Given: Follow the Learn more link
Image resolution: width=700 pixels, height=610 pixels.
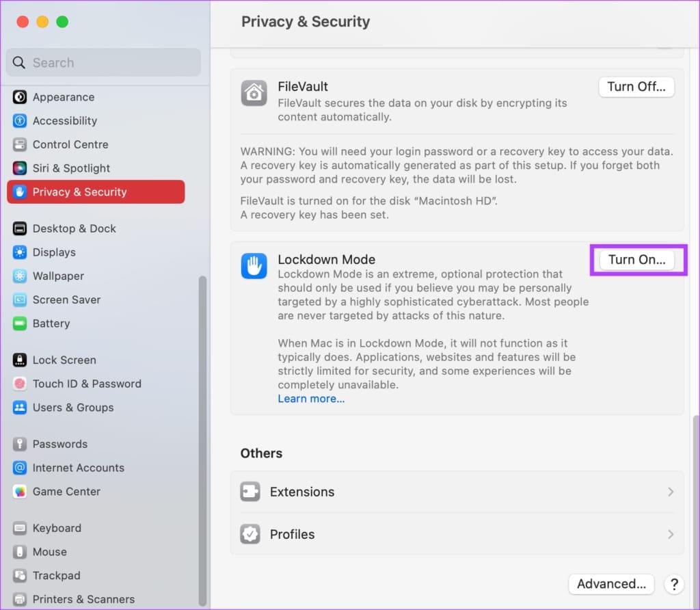Looking at the screenshot, I should [x=311, y=399].
